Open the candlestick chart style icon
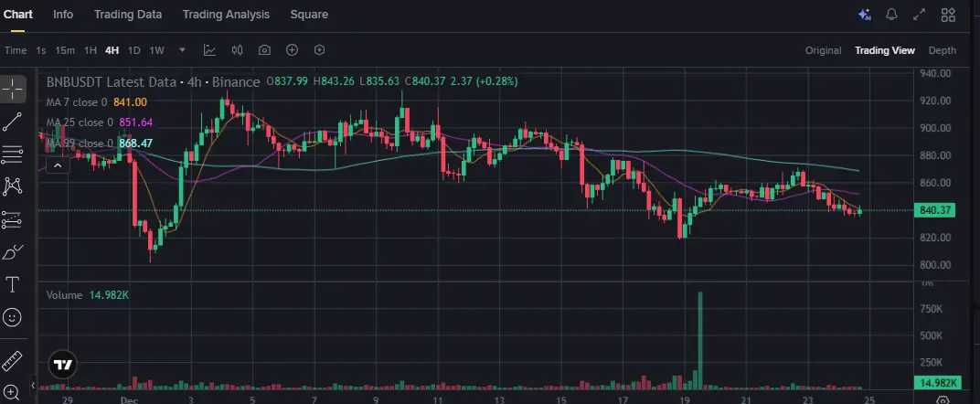This screenshot has width=980, height=404. (237, 50)
